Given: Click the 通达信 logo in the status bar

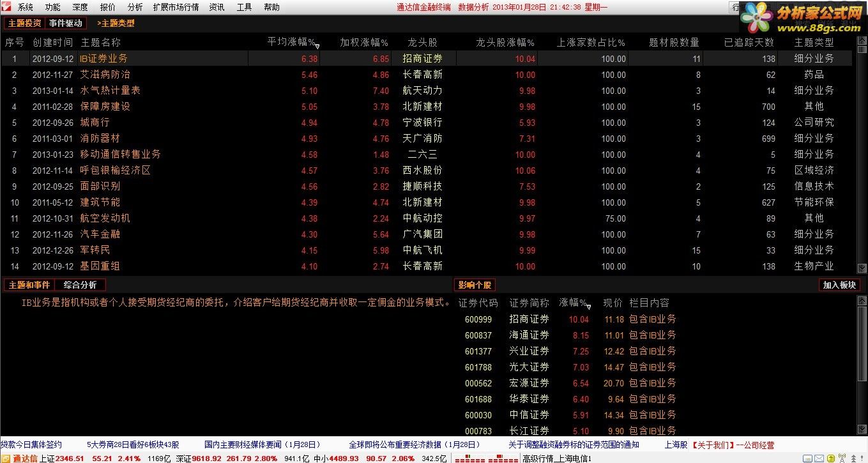Looking at the screenshot, I should point(20,459).
